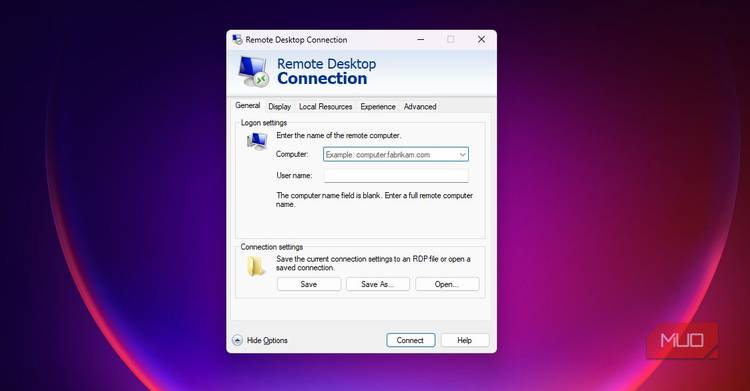Image resolution: width=750 pixels, height=391 pixels.
Task: Click the "User name:" label
Action: click(x=294, y=176)
